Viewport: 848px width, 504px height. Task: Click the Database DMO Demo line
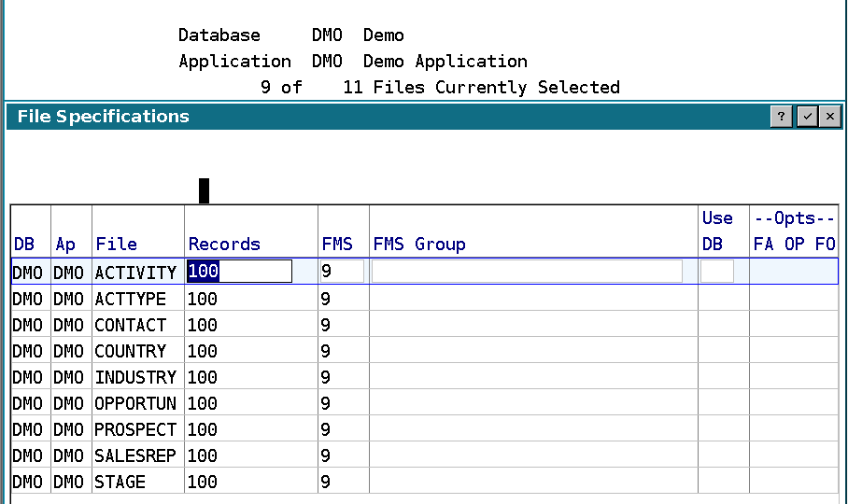click(x=291, y=35)
